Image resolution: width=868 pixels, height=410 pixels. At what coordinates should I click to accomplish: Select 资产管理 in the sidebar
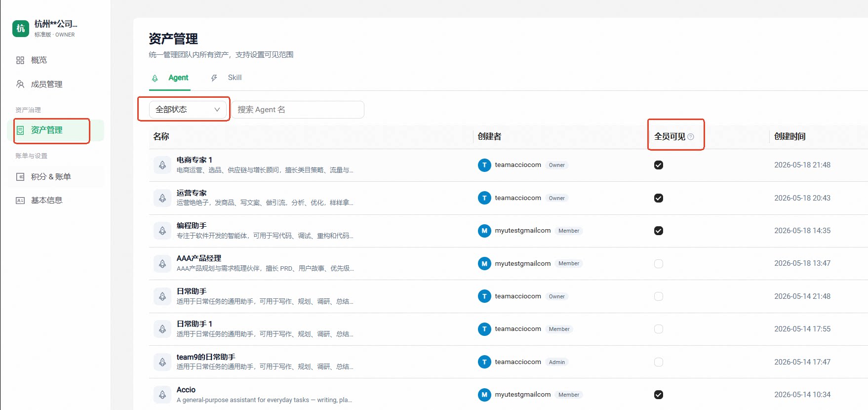(56, 130)
